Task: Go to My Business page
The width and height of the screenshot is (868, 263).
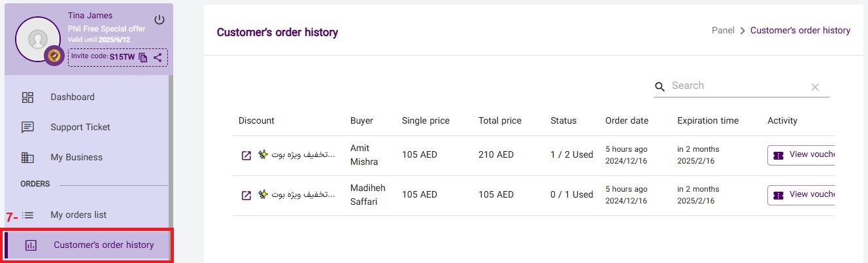Action: 76,158
